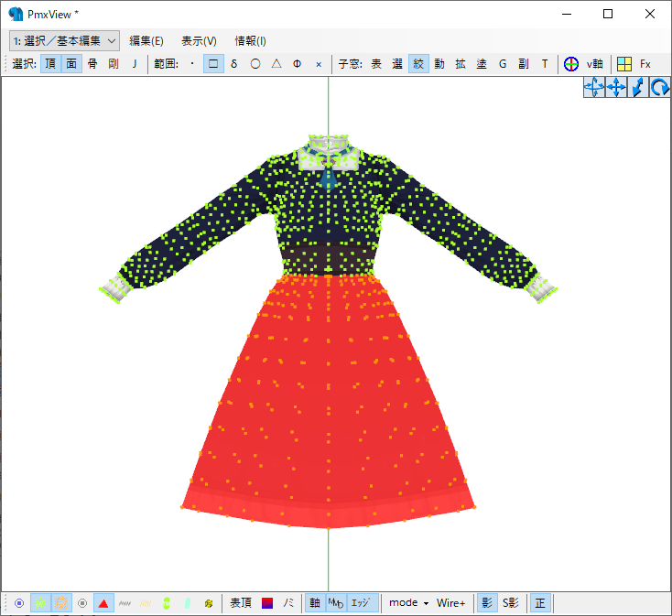
Task: Toggle pale green rigid body display icon
Action: 188,603
